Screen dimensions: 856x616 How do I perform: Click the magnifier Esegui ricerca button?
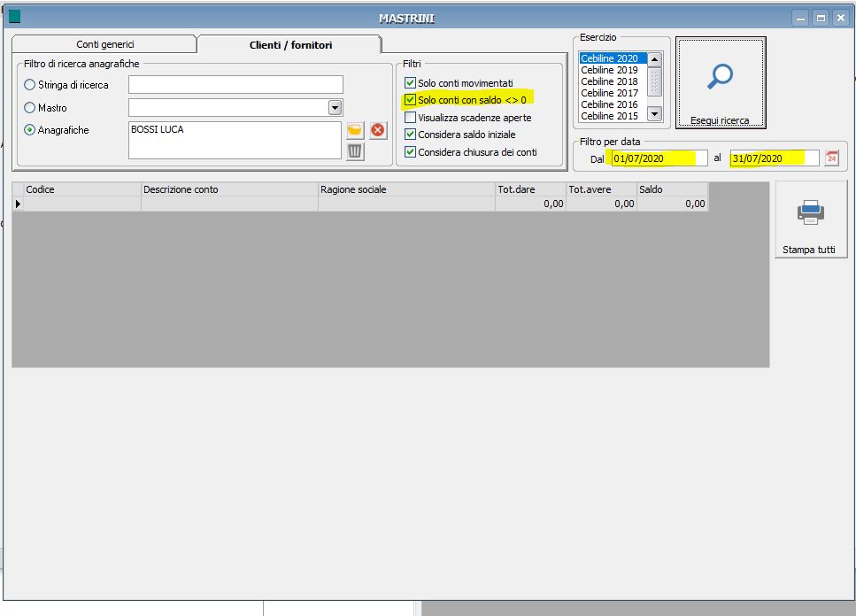[721, 83]
